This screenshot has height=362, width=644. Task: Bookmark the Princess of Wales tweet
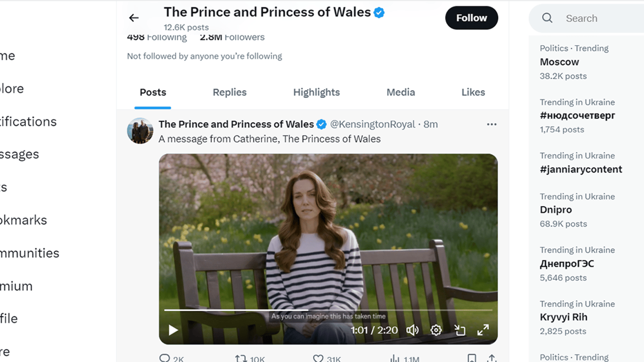tap(473, 358)
